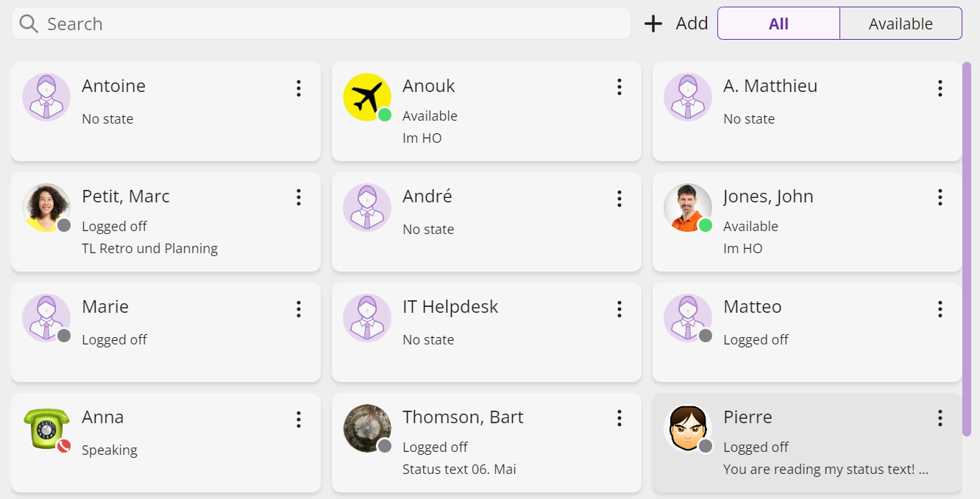The image size is (980, 499).
Task: Open the three-dot menu for Antoine
Action: tap(298, 88)
